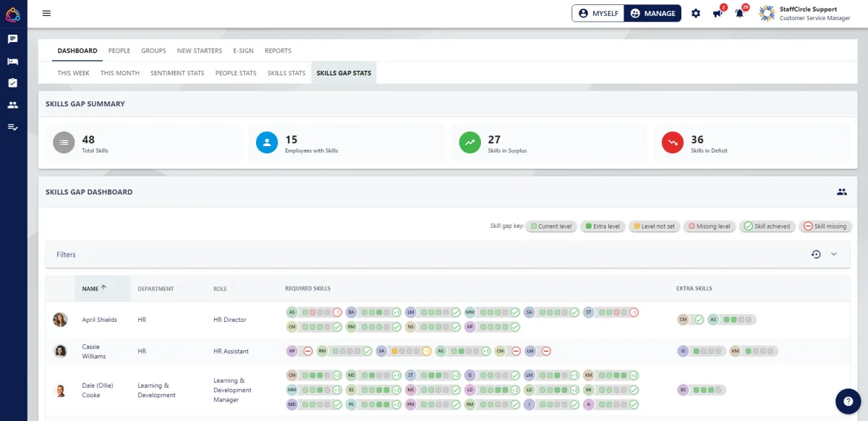Open the Skills Stats sub-tab
This screenshot has width=868, height=421.
point(286,73)
